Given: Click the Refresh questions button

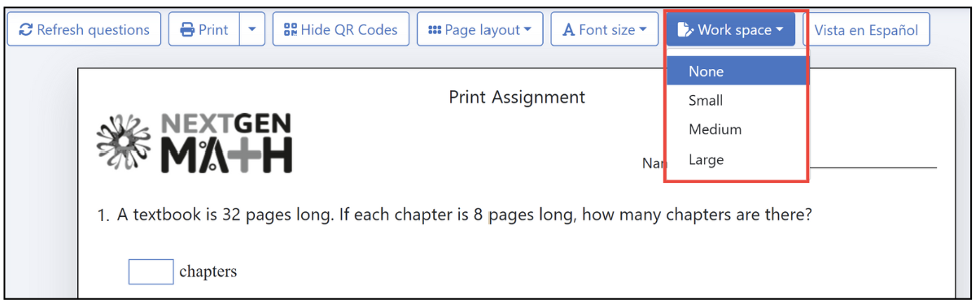Looking at the screenshot, I should point(84,30).
